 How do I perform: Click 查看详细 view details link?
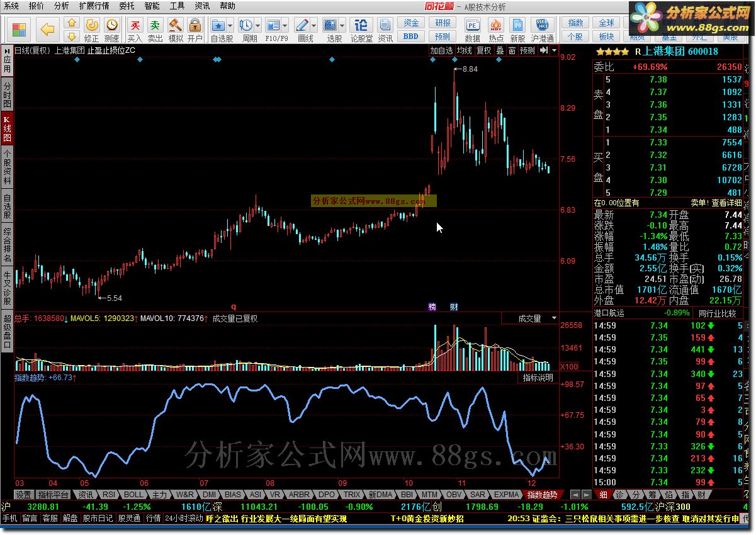(x=726, y=203)
